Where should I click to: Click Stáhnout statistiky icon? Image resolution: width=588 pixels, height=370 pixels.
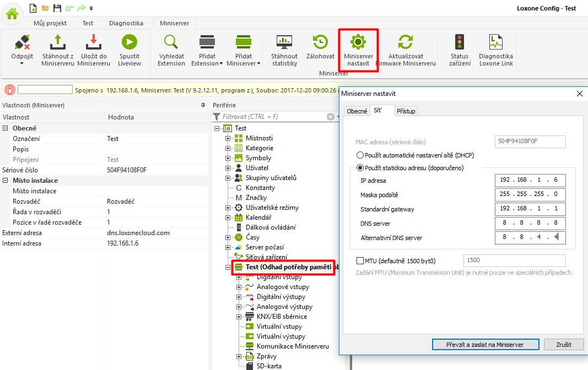284,43
